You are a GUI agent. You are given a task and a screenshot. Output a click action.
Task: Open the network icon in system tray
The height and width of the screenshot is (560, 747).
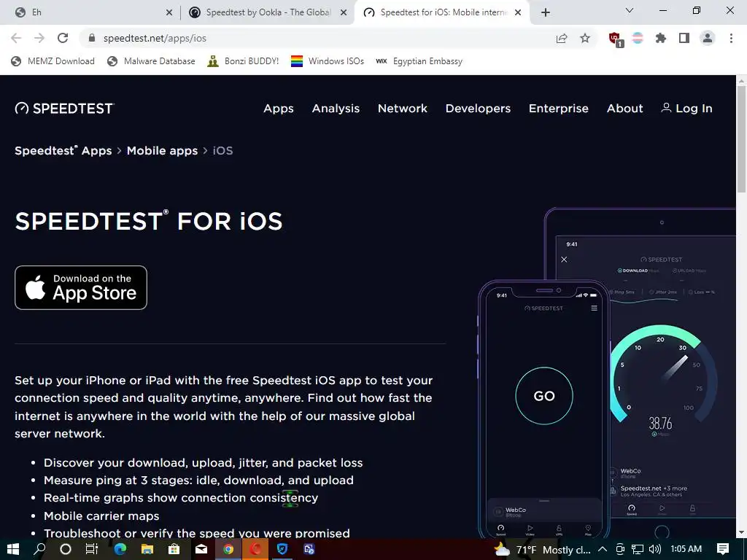pos(638,549)
